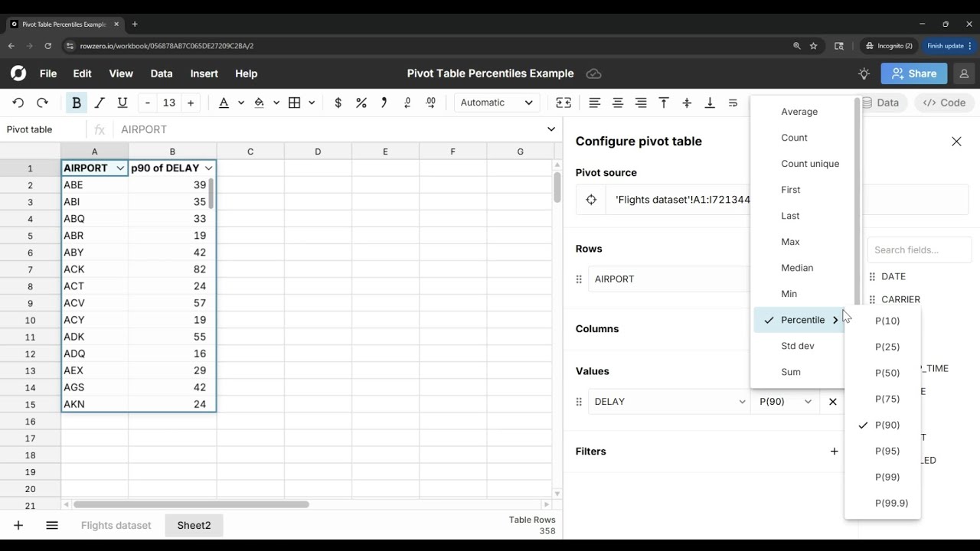Apply currency dollar format
The width and height of the screenshot is (980, 551).
[x=338, y=103]
